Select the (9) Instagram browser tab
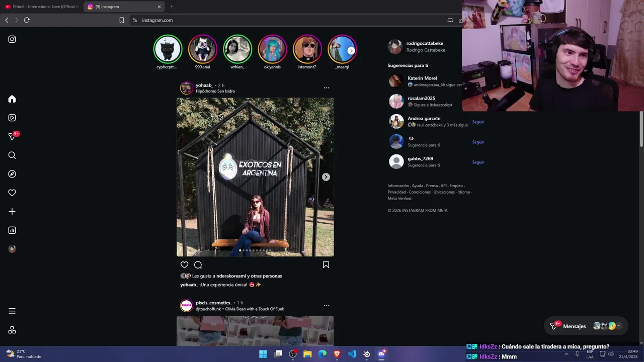 (x=123, y=7)
